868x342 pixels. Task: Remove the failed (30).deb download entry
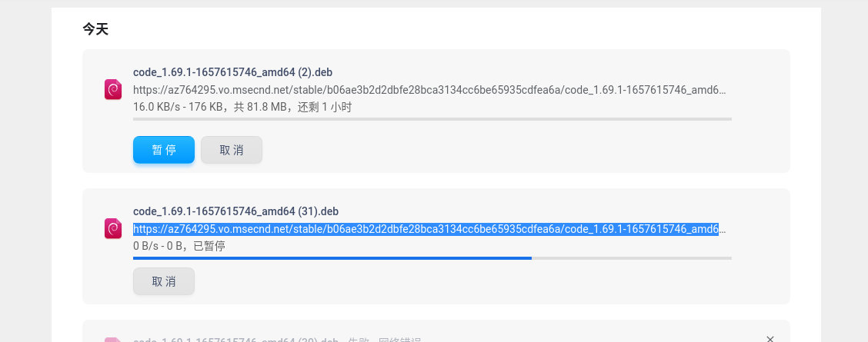pos(770,339)
